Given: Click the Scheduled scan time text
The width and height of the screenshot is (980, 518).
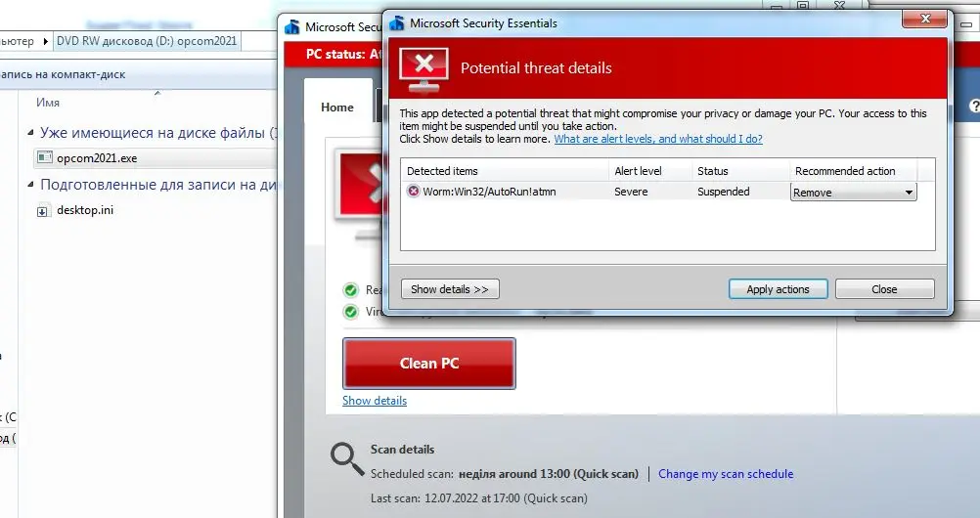Looking at the screenshot, I should tap(549, 474).
